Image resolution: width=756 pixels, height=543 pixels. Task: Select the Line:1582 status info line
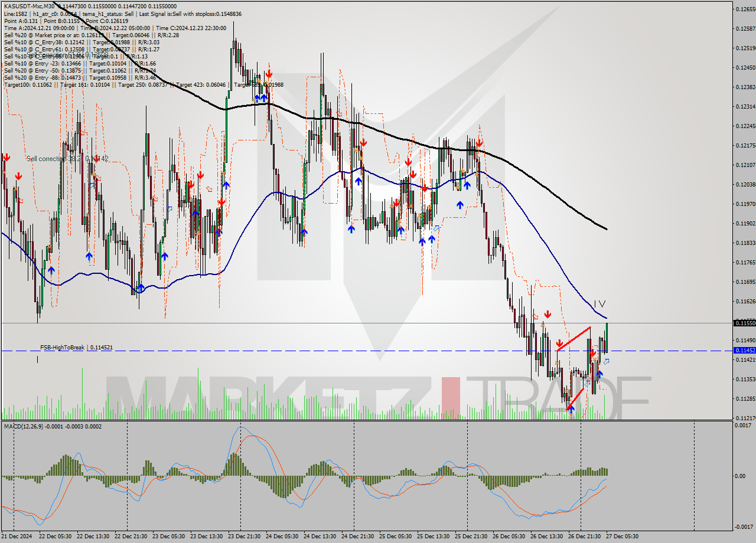point(122,14)
